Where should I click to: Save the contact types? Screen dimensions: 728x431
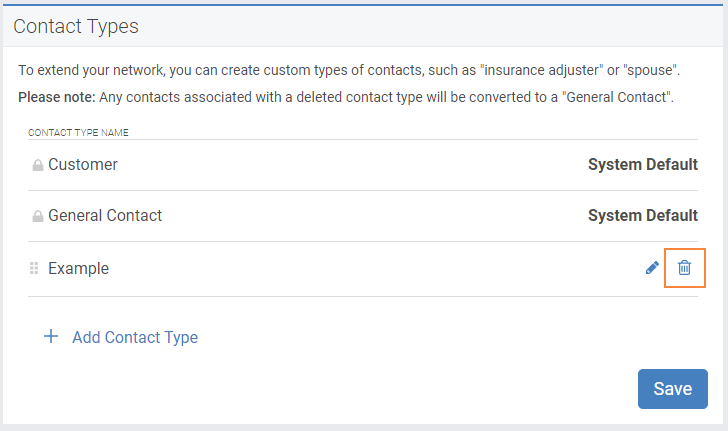(673, 389)
